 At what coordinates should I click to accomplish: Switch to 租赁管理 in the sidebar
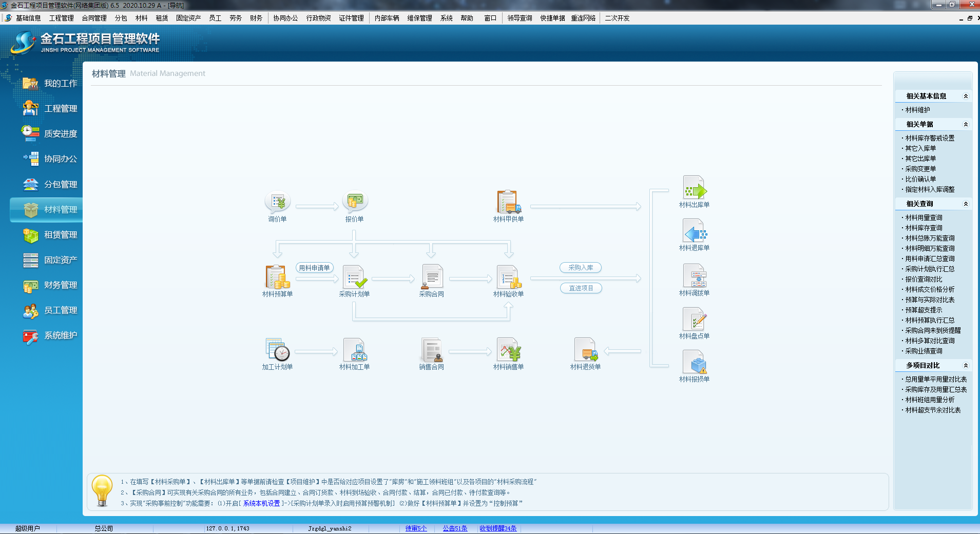(x=60, y=235)
